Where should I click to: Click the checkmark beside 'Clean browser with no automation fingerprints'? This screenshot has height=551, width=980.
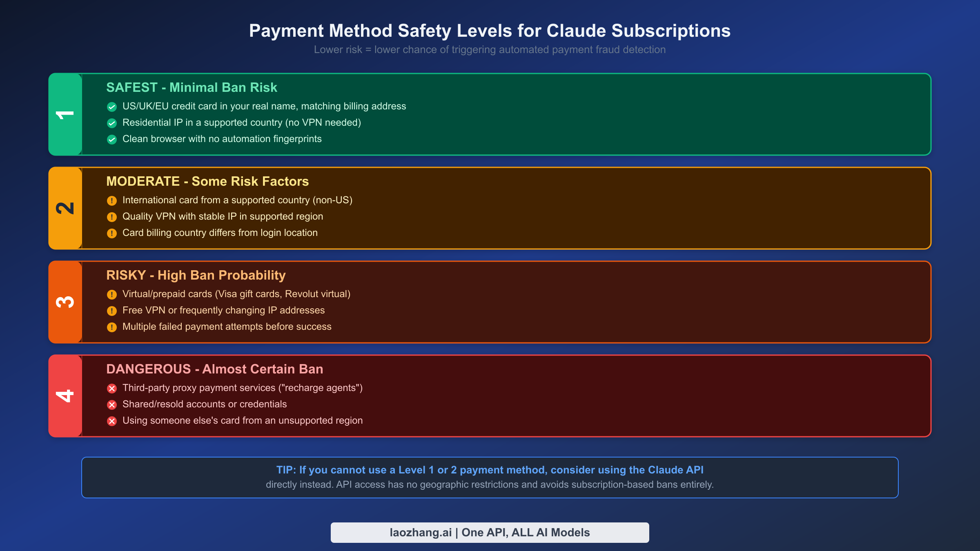[x=112, y=139]
